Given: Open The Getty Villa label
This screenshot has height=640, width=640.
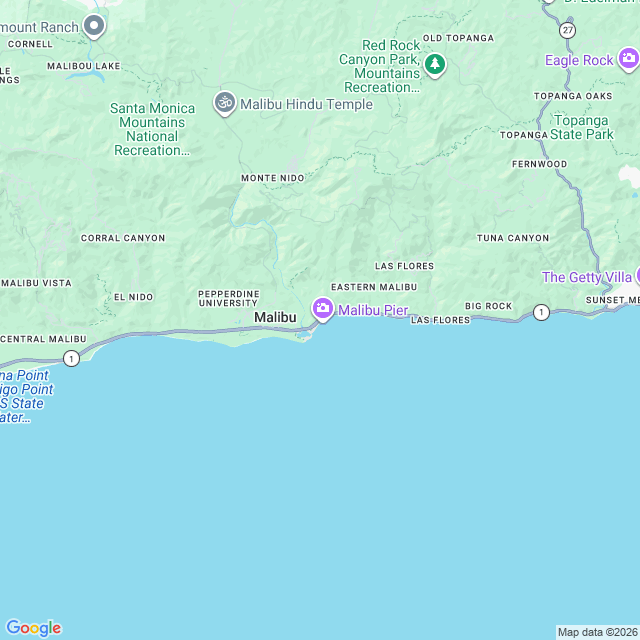Looking at the screenshot, I should click(x=587, y=278).
